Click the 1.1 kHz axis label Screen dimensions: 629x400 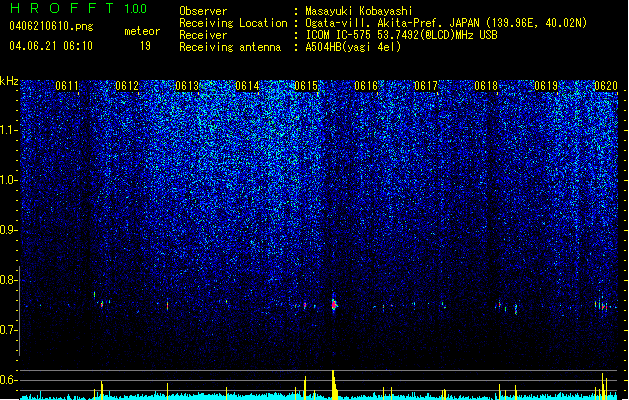pos(8,130)
